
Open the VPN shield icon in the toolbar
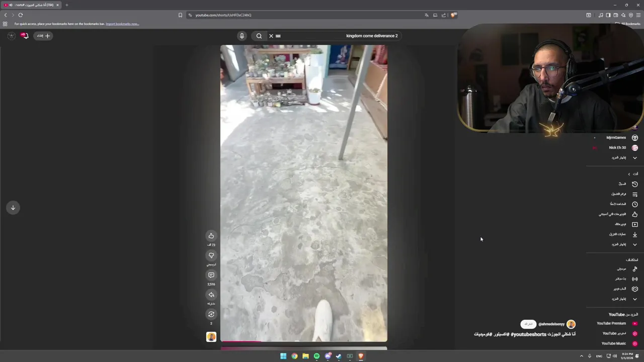coord(631,15)
